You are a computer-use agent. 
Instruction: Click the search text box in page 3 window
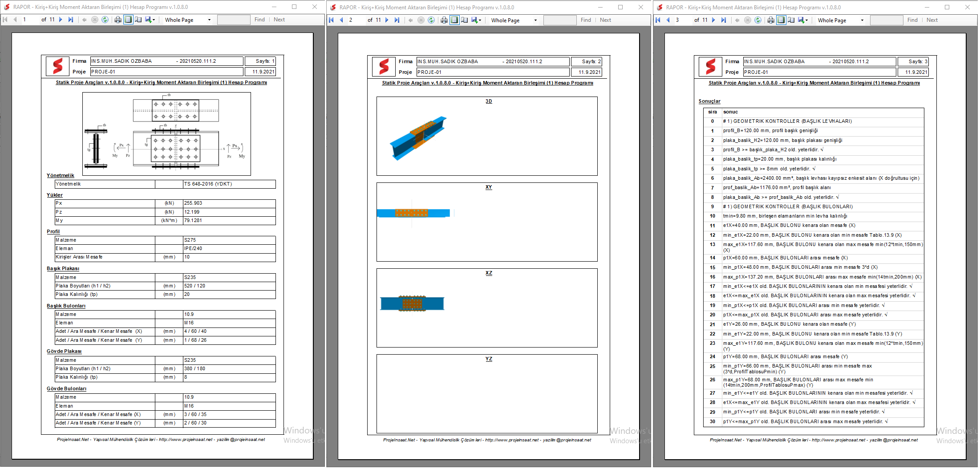point(887,20)
